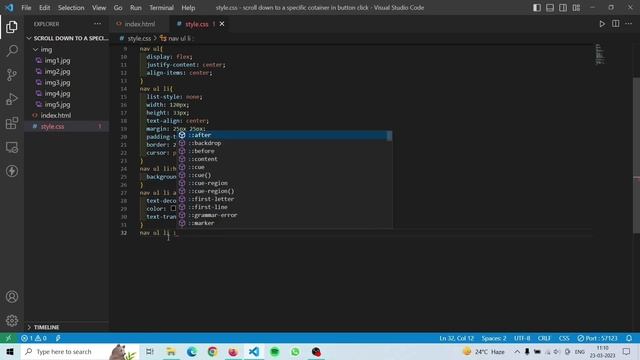Image resolution: width=640 pixels, height=360 pixels.
Task: Click the Port : 57123 live server indicator
Action: pos(598,338)
